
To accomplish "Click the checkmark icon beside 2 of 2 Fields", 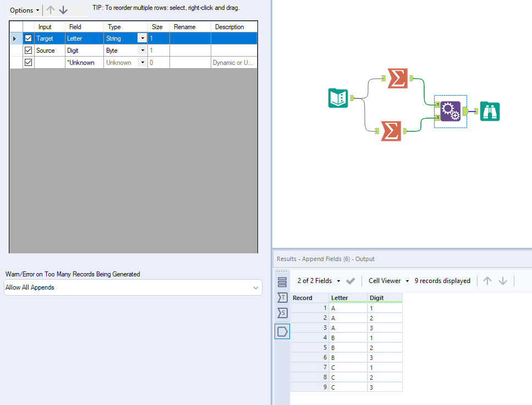I will (350, 281).
